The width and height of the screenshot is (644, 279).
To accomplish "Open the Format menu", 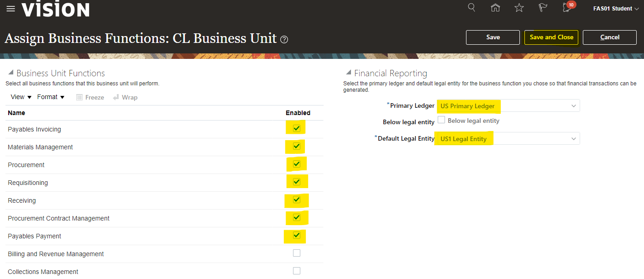I will point(51,97).
